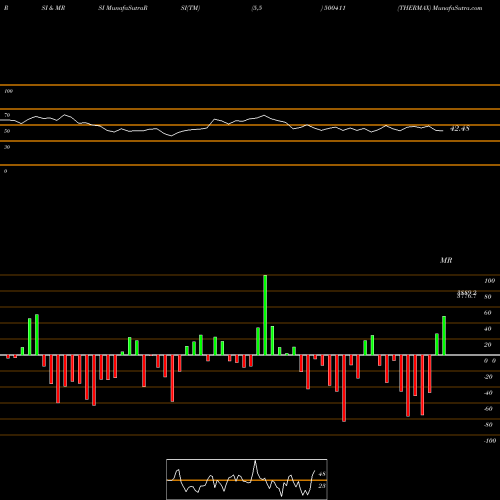
Task: Click the white RSI line end point
Action: pos(443,131)
